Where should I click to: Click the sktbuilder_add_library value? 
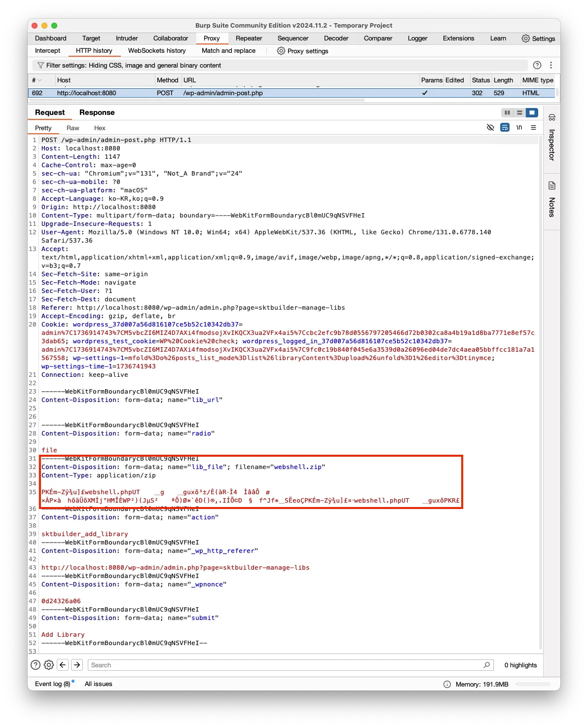coord(85,534)
